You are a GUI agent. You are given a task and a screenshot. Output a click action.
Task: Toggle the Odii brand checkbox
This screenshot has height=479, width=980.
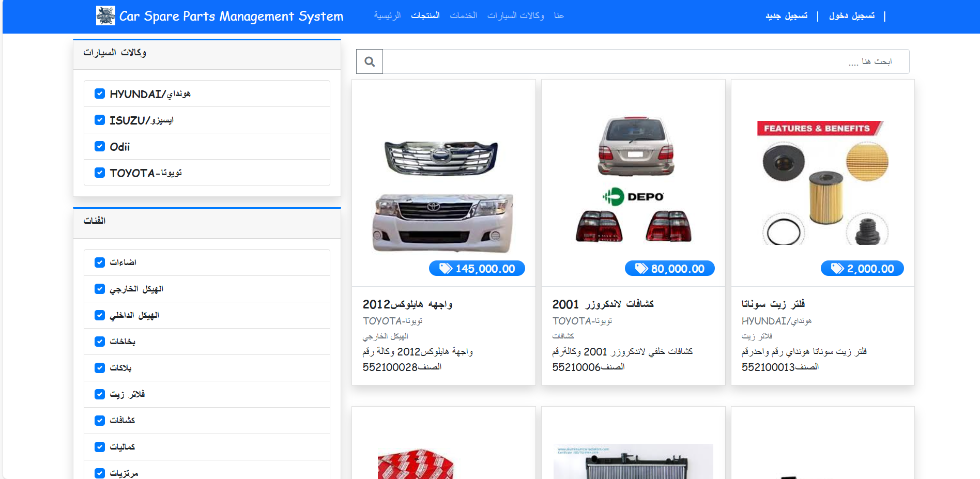(x=100, y=146)
